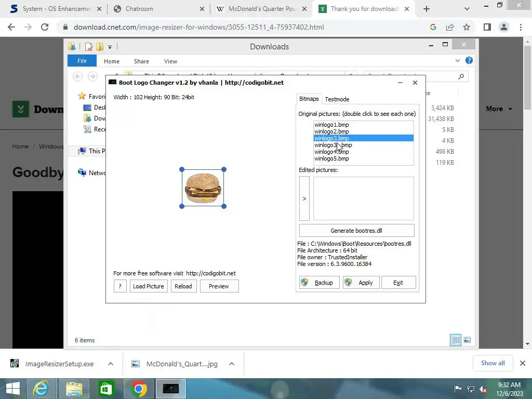Viewport: 532px width, 399px height.
Task: Select Favorites star in Explorer navigation pane
Action: 82,96
